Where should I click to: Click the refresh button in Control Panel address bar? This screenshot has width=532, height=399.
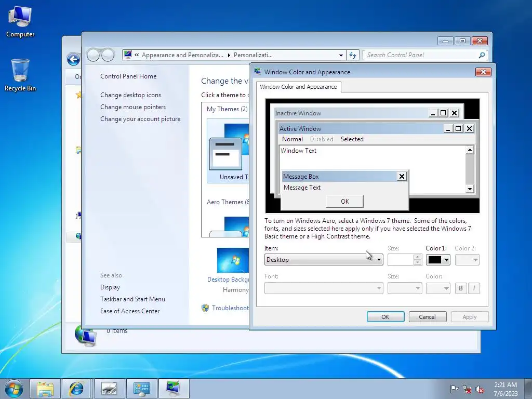click(x=353, y=55)
